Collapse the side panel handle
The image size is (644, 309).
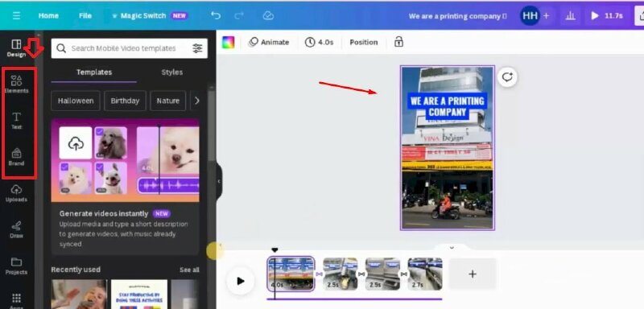pos(219,181)
